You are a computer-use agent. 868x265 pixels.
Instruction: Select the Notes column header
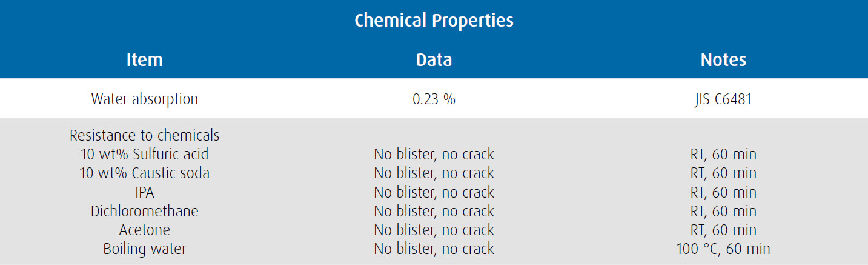(723, 60)
